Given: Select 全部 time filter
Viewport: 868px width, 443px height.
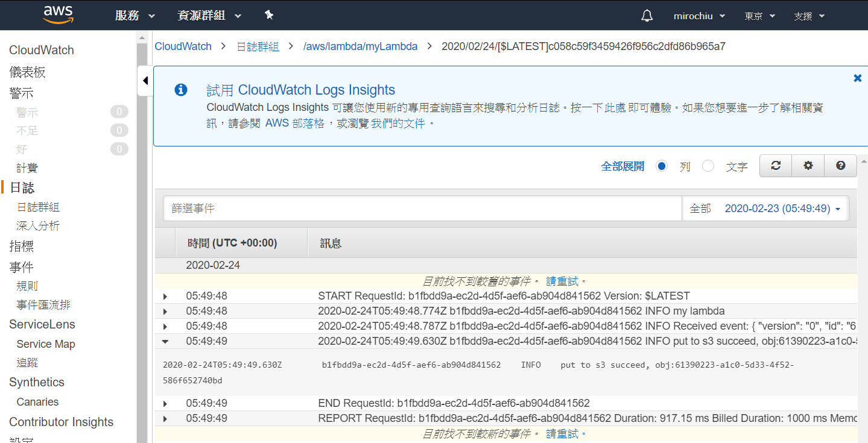Looking at the screenshot, I should [700, 209].
